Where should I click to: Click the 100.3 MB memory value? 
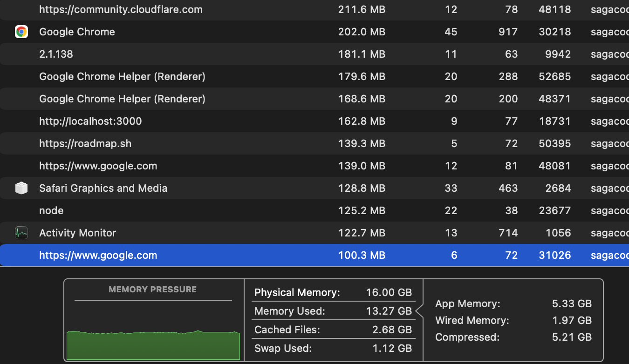pyautogui.click(x=362, y=255)
